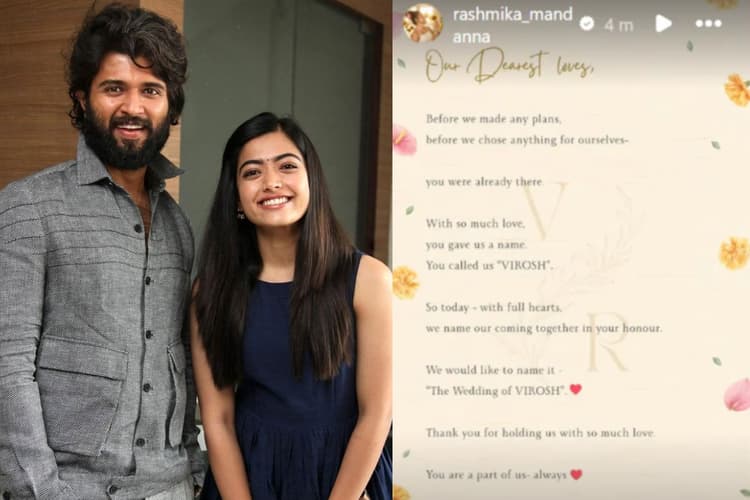Image resolution: width=750 pixels, height=500 pixels.
Task: Click the "Our Dearest loves," script heading
Action: [509, 66]
